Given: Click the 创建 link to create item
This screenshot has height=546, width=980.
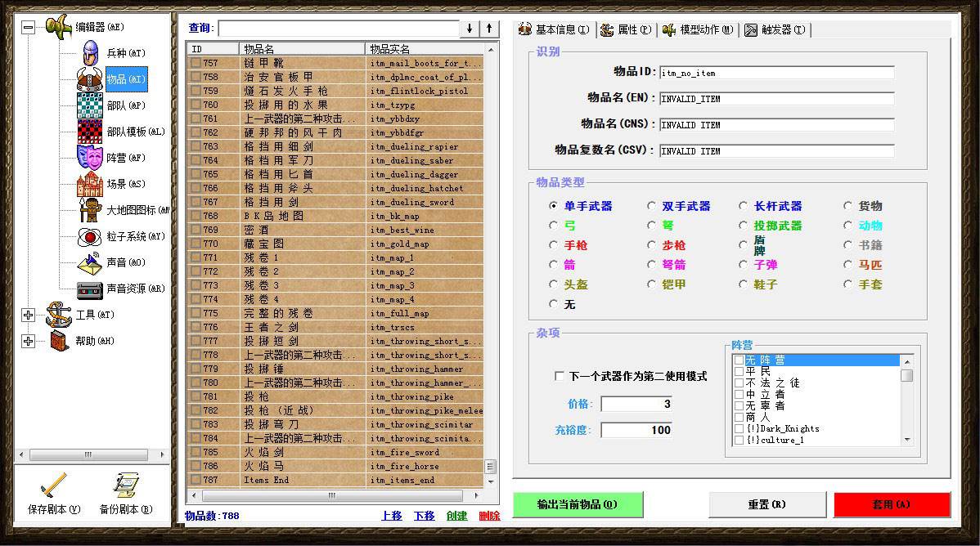Looking at the screenshot, I should coord(459,515).
